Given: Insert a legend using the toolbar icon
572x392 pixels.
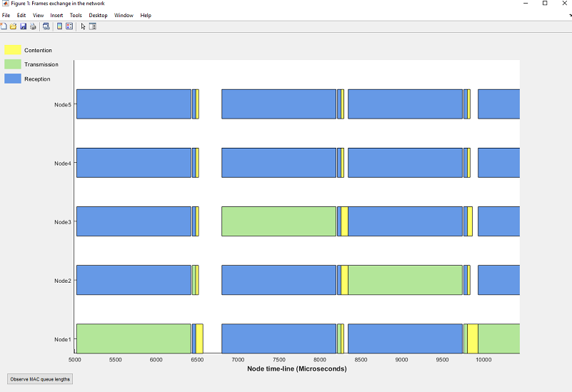Looking at the screenshot, I should [69, 26].
